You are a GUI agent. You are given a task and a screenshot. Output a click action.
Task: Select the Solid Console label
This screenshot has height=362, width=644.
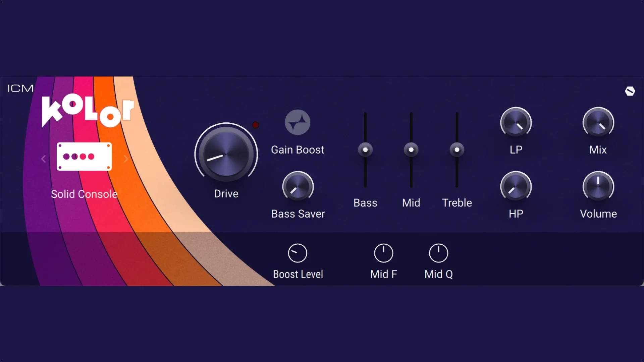click(84, 194)
